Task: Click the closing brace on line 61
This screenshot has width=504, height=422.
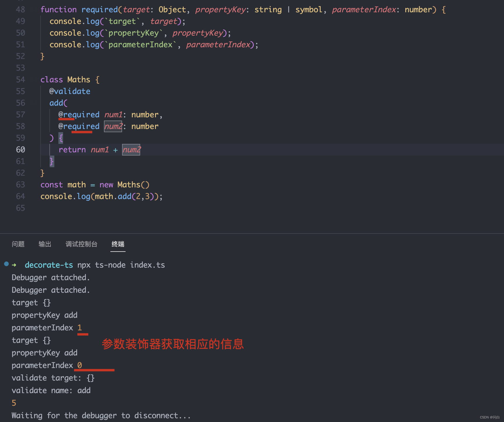Action: tap(52, 161)
